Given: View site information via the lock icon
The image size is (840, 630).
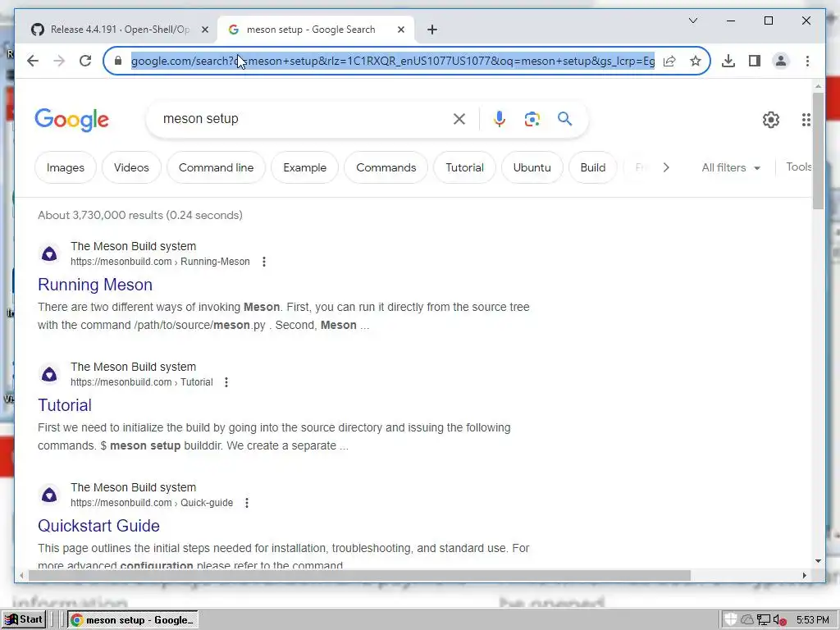Looking at the screenshot, I should (x=118, y=61).
